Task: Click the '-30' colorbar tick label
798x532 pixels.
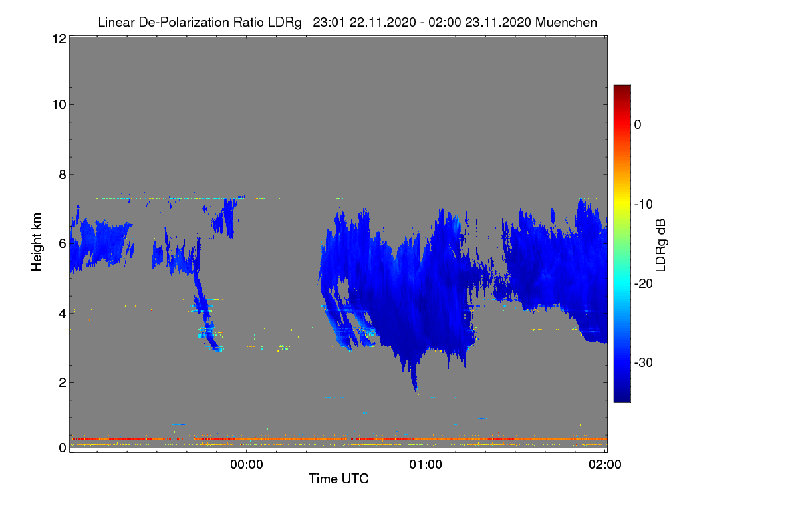Action: (x=643, y=363)
